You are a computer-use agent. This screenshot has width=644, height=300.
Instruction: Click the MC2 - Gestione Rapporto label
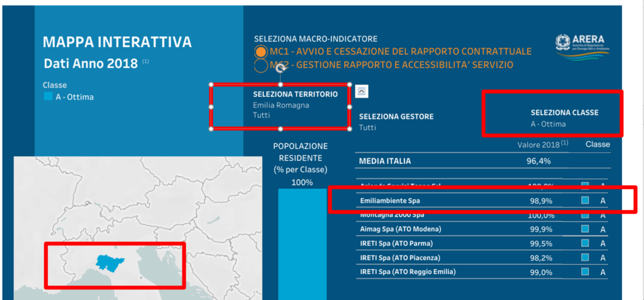click(x=391, y=65)
